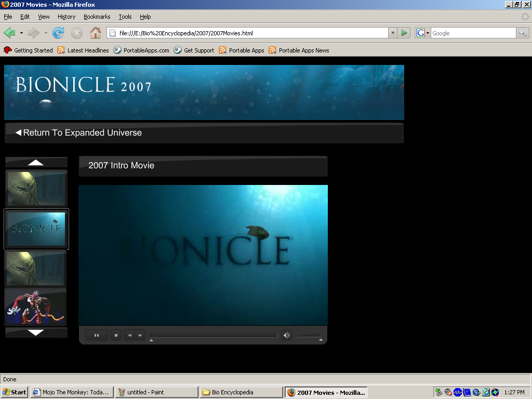The width and height of the screenshot is (532, 399).
Task: Stop the movie with the stop button
Action: click(x=116, y=335)
